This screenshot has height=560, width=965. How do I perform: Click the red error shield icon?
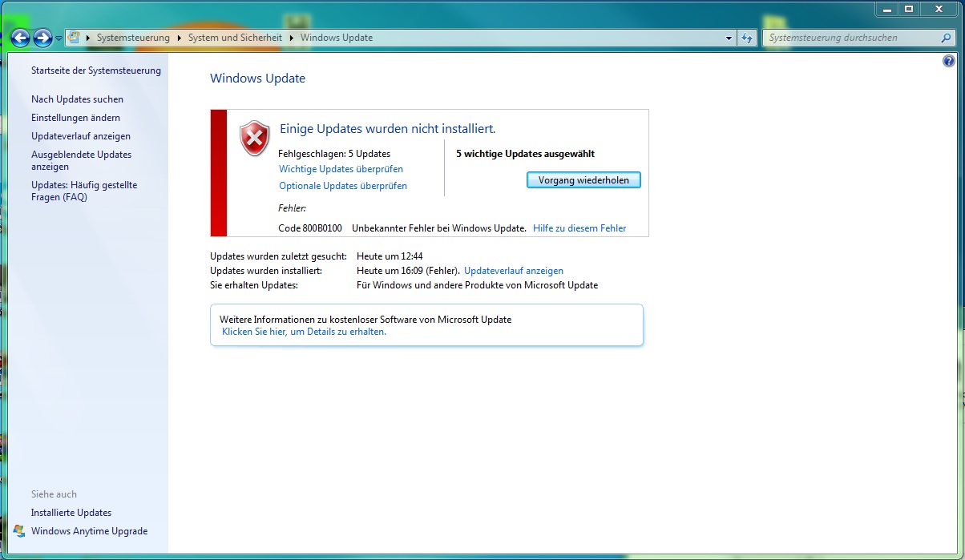pyautogui.click(x=255, y=139)
